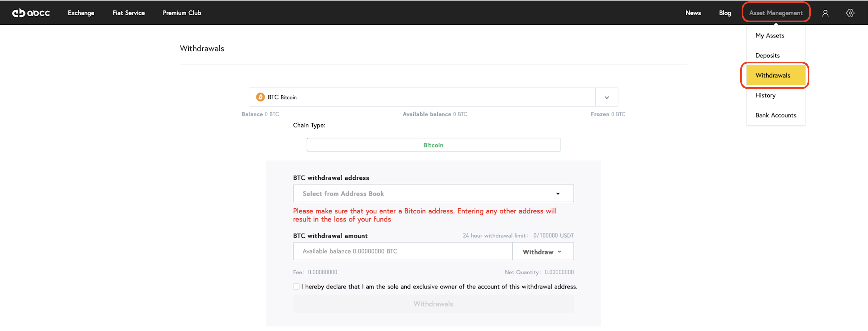
Task: Expand the Withdraw amount dropdown
Action: [542, 251]
